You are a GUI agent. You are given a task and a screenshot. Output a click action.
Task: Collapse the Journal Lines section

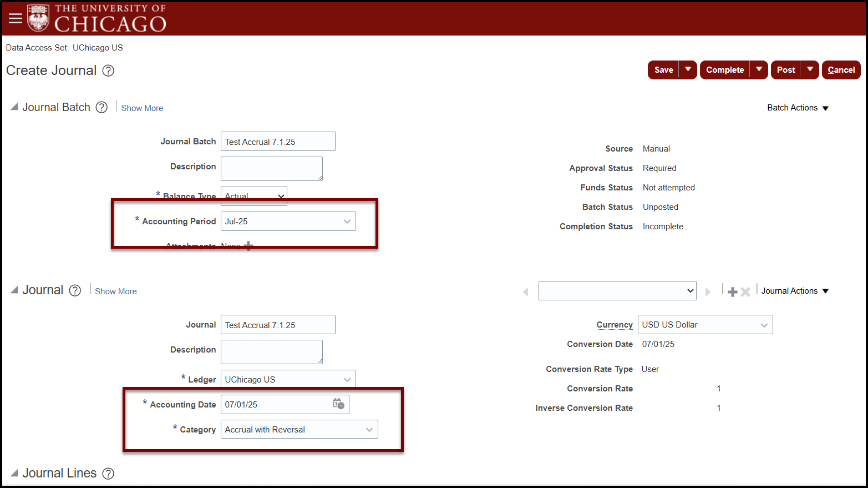(x=14, y=473)
